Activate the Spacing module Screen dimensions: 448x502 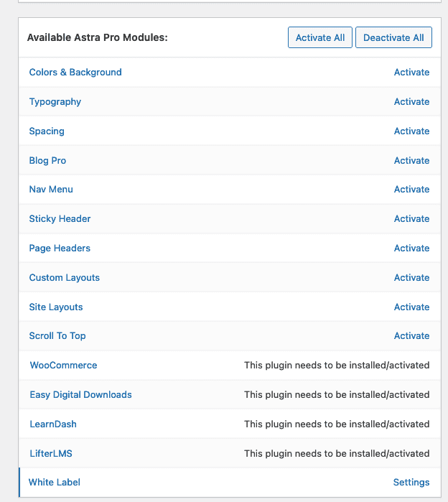coord(411,131)
